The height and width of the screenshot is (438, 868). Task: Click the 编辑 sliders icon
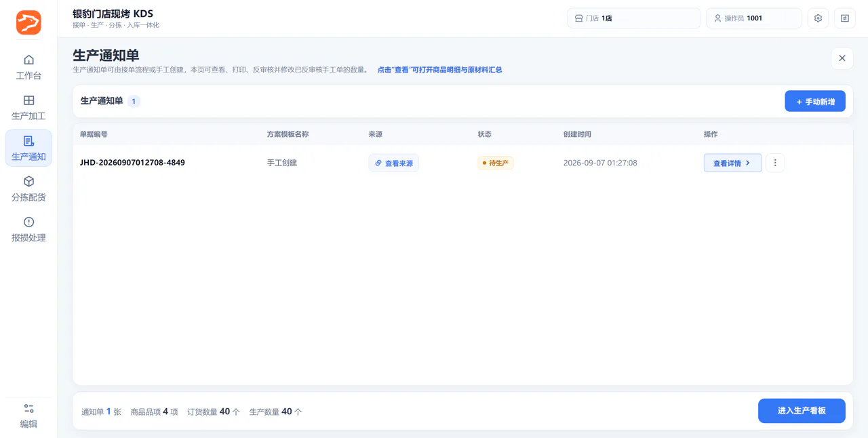point(28,408)
